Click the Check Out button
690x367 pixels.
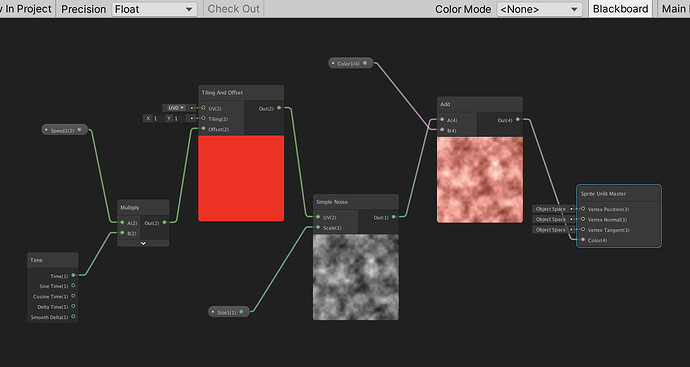(x=233, y=9)
